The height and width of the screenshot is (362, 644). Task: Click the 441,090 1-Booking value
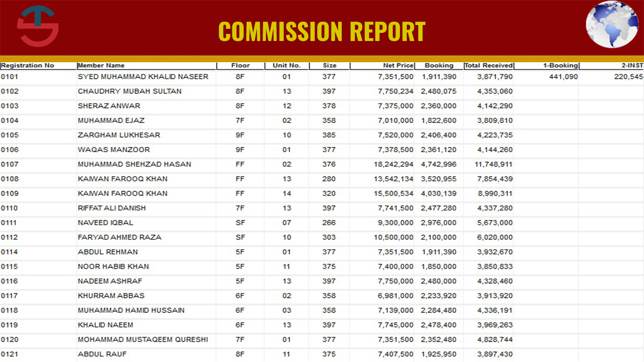(x=563, y=76)
